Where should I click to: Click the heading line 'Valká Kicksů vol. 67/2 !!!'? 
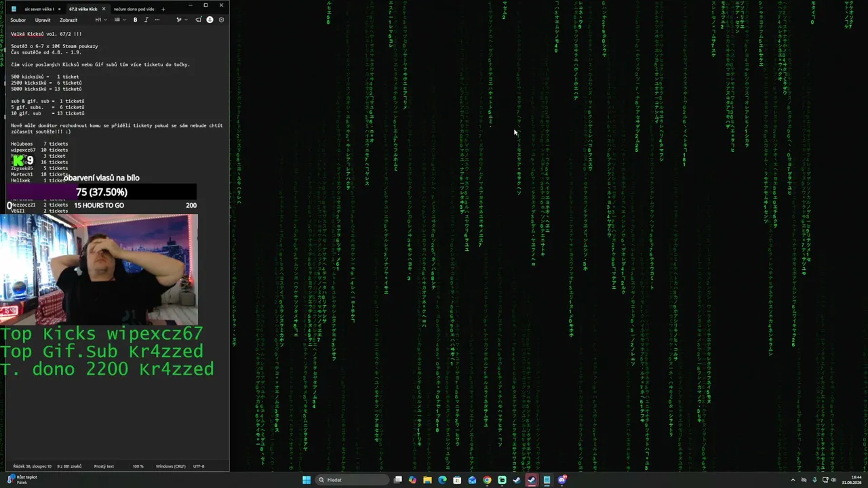pyautogui.click(x=46, y=34)
